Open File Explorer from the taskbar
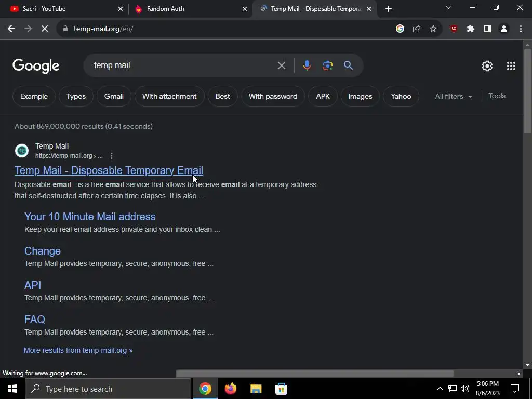Viewport: 532px width, 399px height. tap(256, 389)
